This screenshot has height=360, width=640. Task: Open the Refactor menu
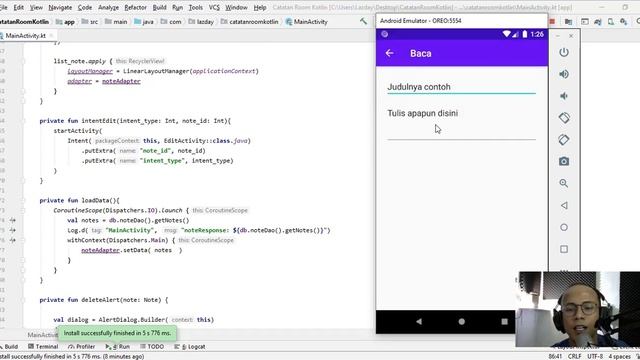135,7
